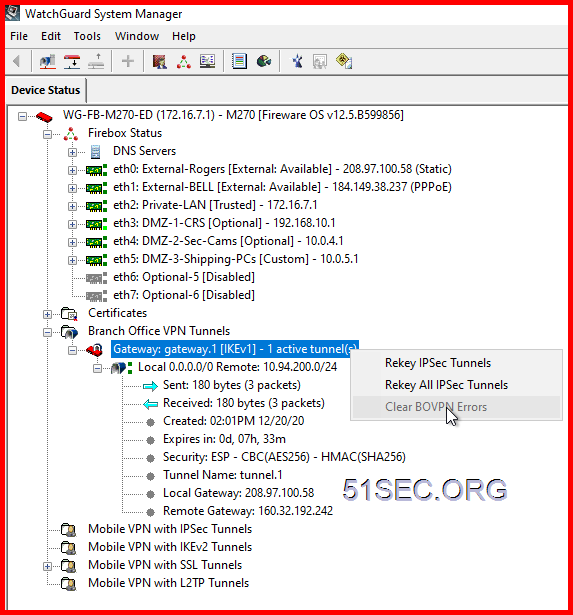
Task: Click the Firebox Status triangle tree icon
Action: tap(71, 134)
